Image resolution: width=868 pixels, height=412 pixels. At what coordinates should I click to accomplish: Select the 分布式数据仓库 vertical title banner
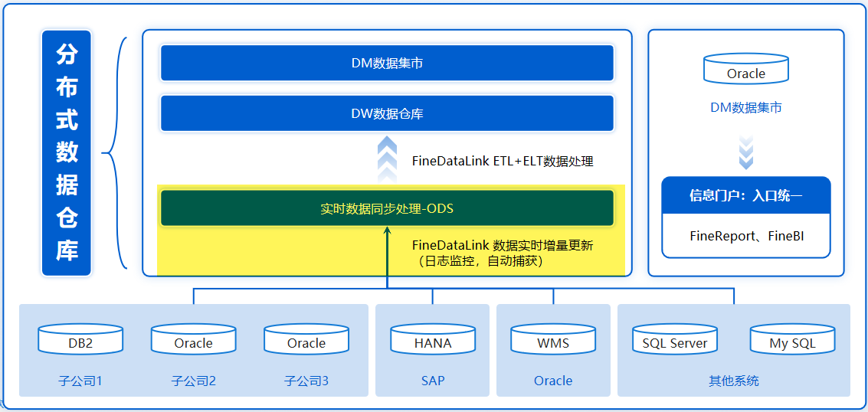point(67,153)
